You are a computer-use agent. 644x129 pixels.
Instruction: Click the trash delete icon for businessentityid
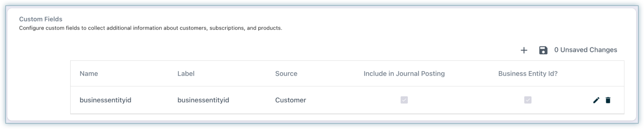coord(608,100)
